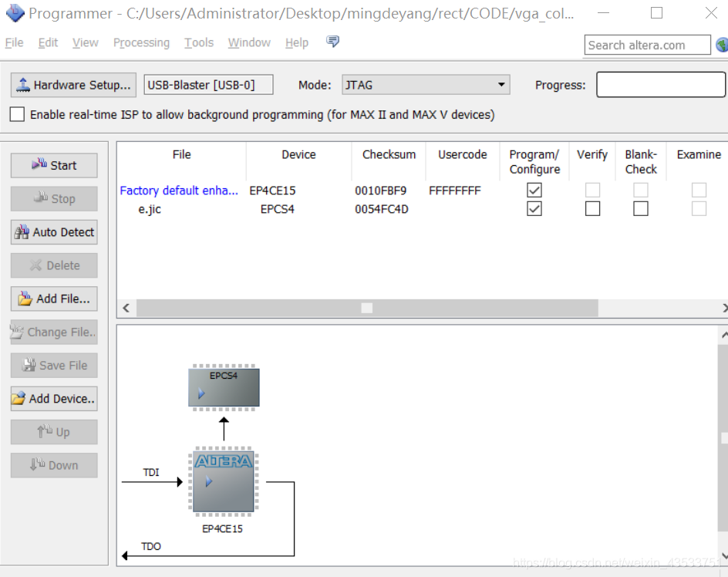The height and width of the screenshot is (577, 728).
Task: Open the Window menu
Action: click(249, 42)
